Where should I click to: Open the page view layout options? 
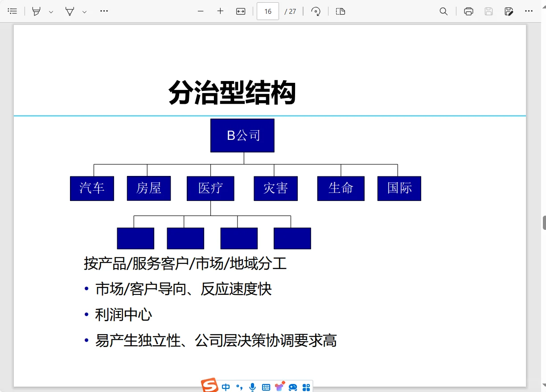tap(340, 11)
